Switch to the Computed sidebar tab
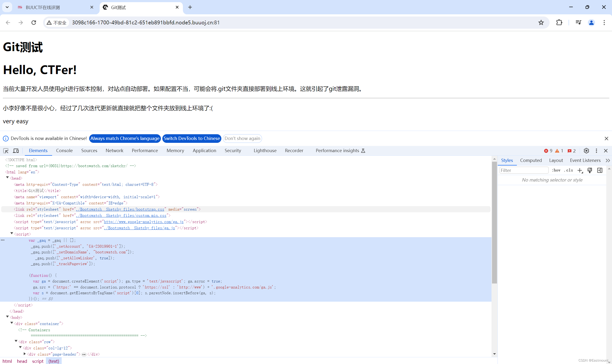Viewport: 612px width, 364px height. 531,161
